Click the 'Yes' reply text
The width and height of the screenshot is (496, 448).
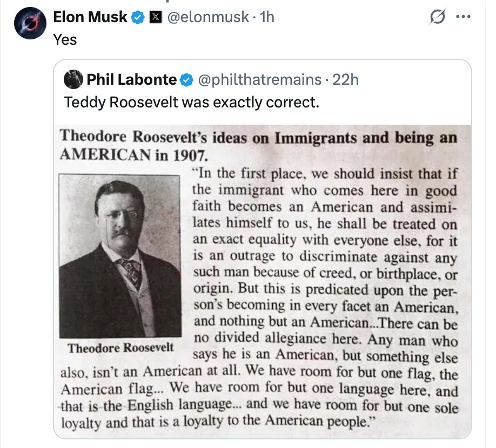(65, 40)
